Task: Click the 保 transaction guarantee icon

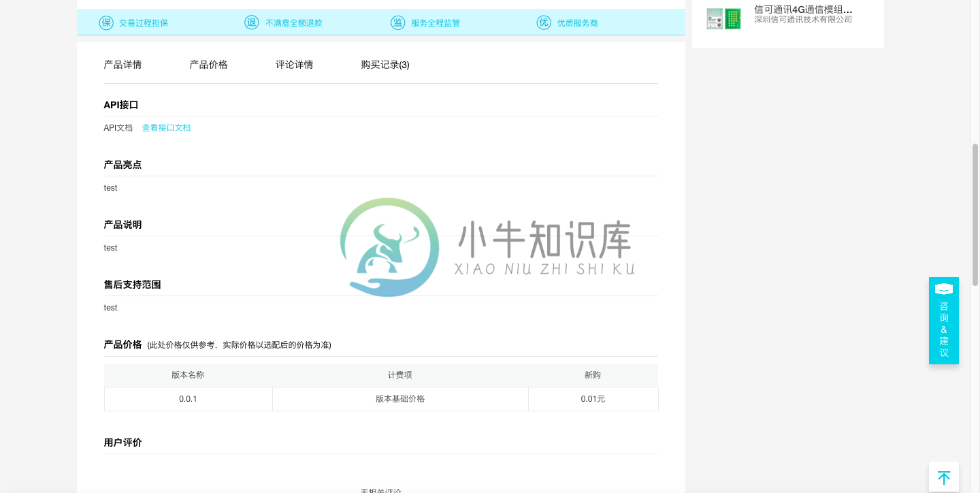Action: point(106,22)
